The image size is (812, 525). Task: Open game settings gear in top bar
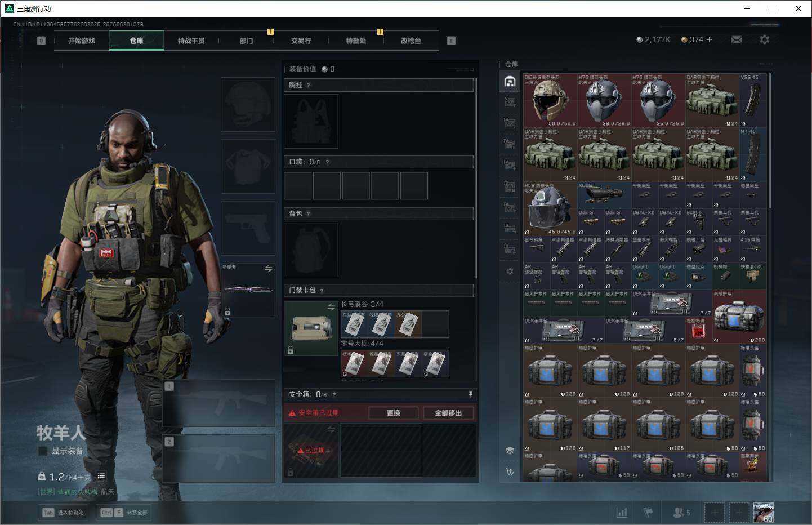click(x=764, y=40)
